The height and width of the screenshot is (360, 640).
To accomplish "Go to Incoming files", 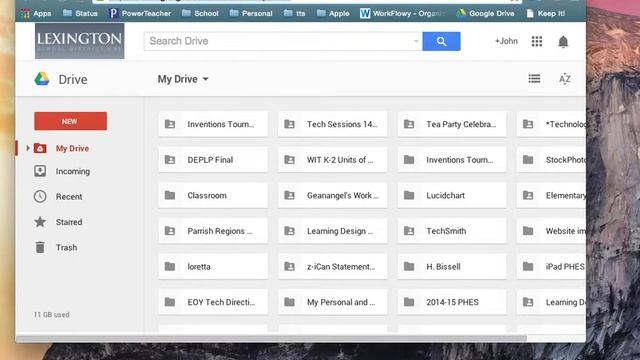I will pyautogui.click(x=73, y=171).
